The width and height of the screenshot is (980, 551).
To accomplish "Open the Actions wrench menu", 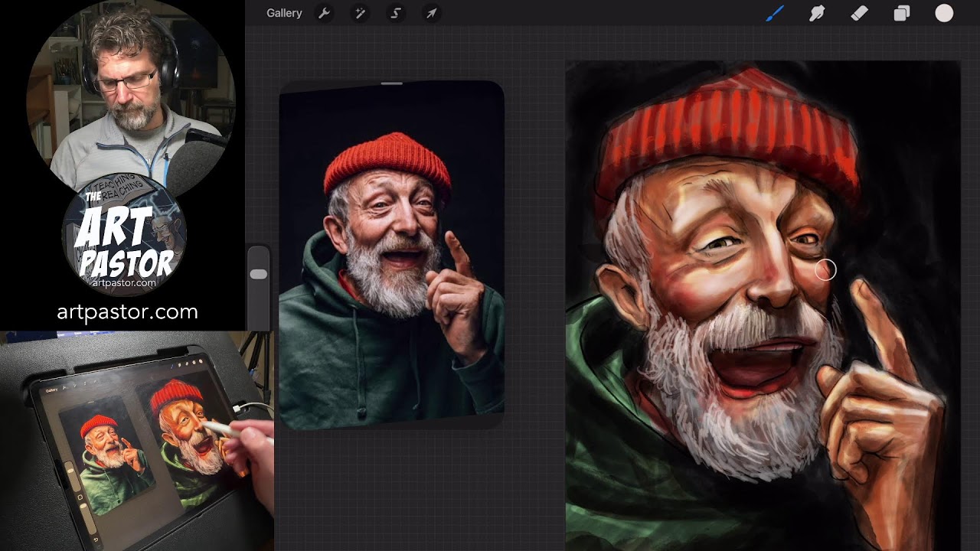I will click(x=324, y=13).
